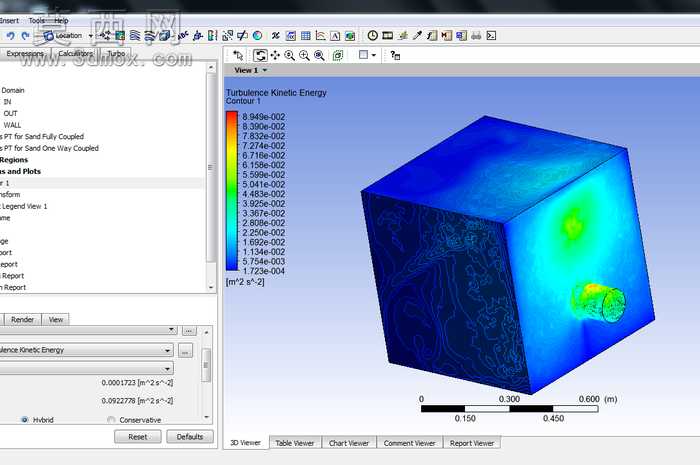
Task: Select the Conservative radio button
Action: pos(111,420)
